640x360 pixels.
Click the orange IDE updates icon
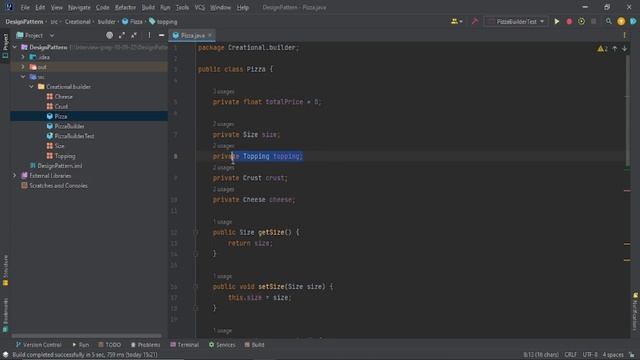621,22
